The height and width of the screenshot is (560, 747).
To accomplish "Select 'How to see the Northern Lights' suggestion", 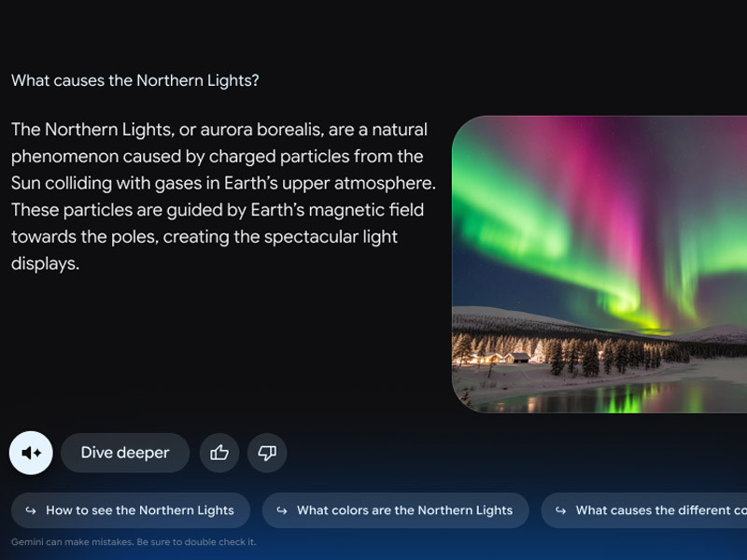I will (x=131, y=511).
